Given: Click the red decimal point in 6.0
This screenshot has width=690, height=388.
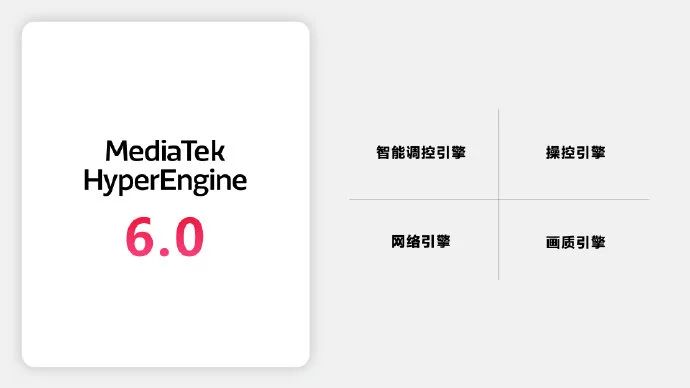Looking at the screenshot, I should [x=164, y=252].
